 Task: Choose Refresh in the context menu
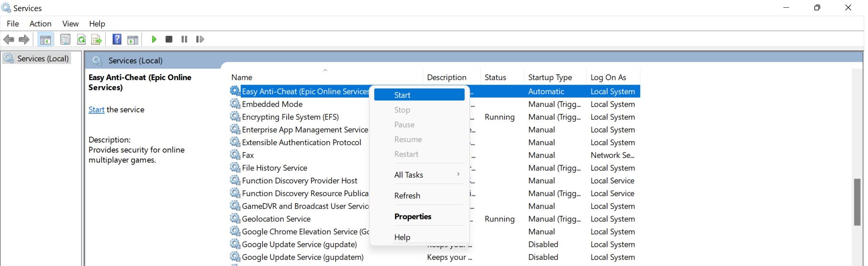[x=419, y=195]
